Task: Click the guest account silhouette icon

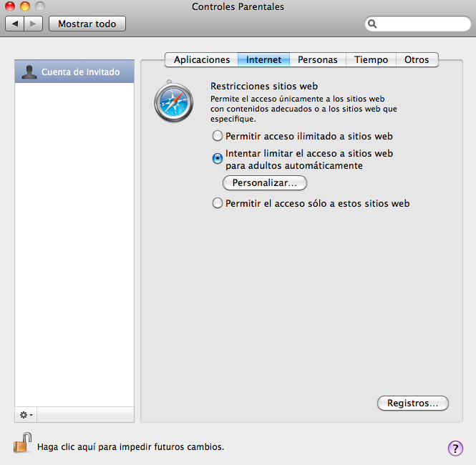Action: (x=29, y=72)
